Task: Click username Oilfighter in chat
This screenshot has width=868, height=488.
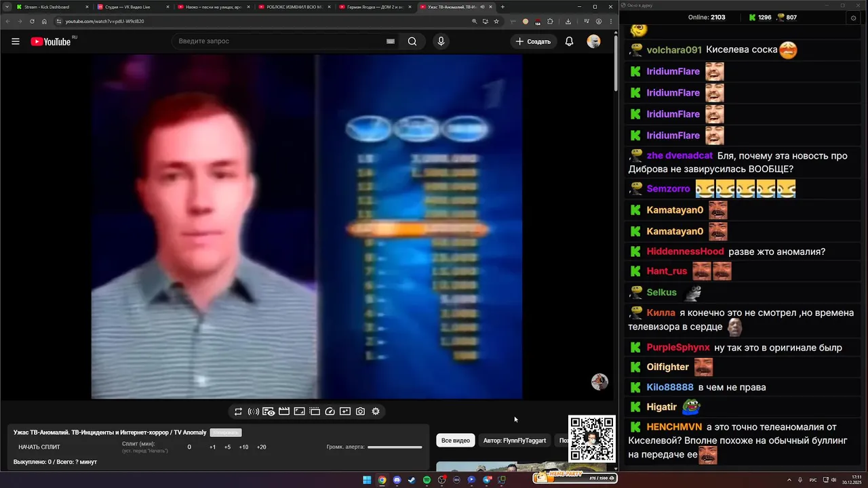Action: pos(667,367)
